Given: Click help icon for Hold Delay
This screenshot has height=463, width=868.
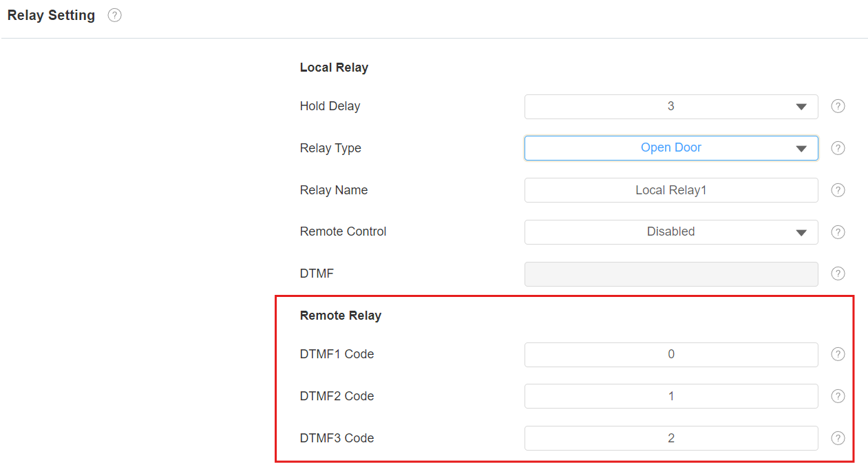Looking at the screenshot, I should (x=838, y=106).
